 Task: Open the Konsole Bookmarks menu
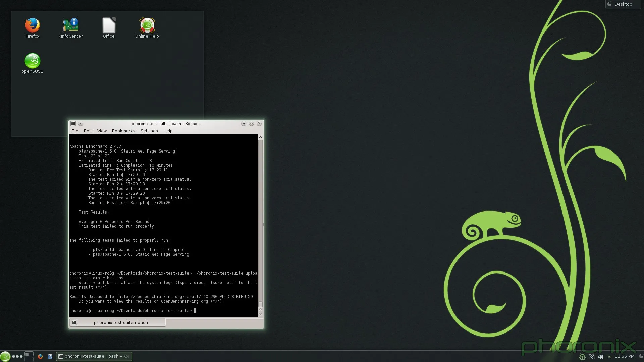tap(123, 131)
